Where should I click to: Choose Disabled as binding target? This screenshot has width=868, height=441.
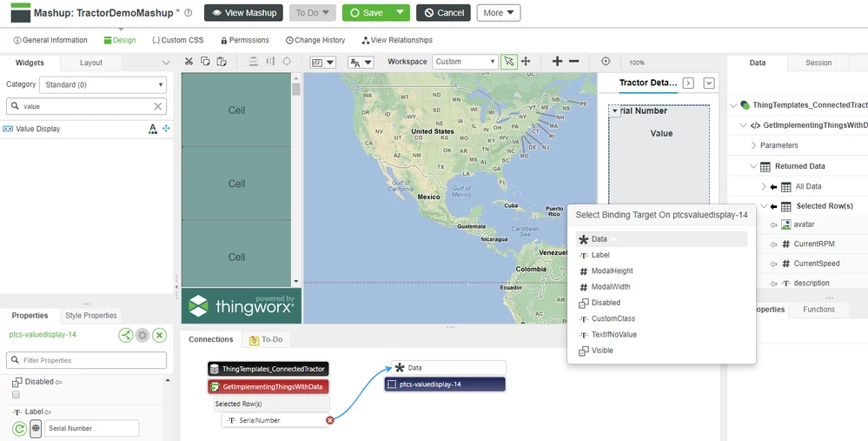point(661,303)
